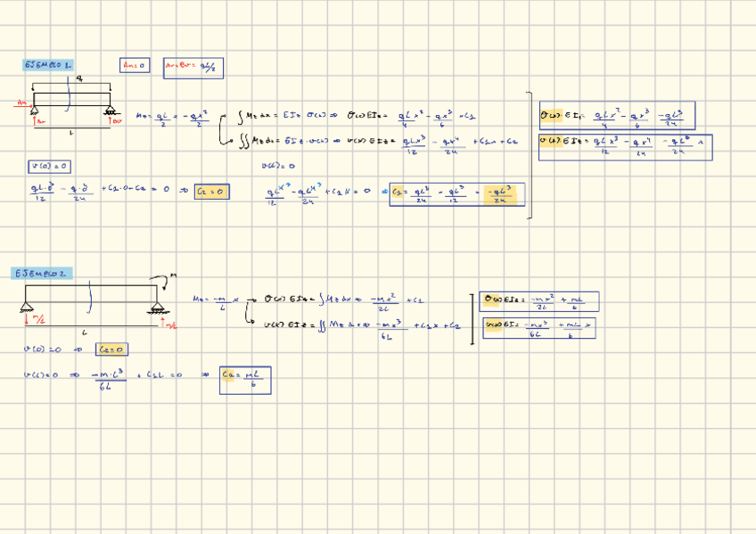Click the right roller support in Ejemplo 1
Screen dimensions: 756x534
pos(111,111)
